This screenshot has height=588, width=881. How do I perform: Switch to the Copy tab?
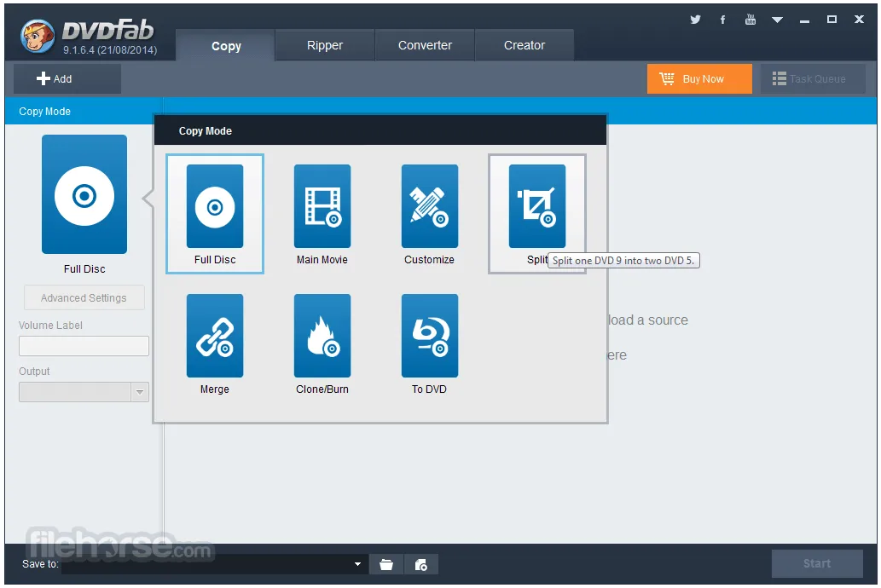[x=226, y=45]
